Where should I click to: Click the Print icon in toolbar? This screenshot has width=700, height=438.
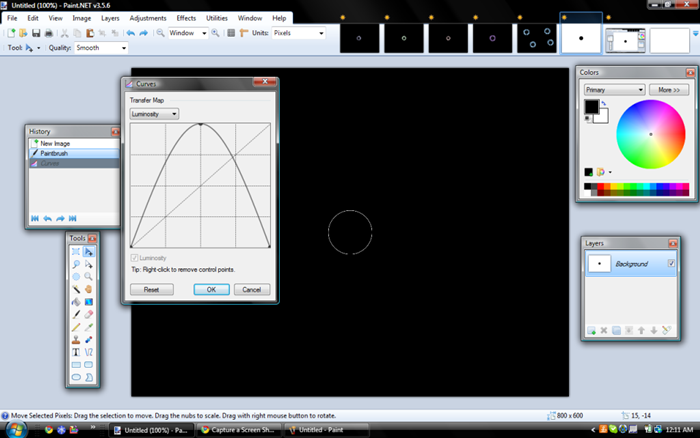pyautogui.click(x=49, y=33)
